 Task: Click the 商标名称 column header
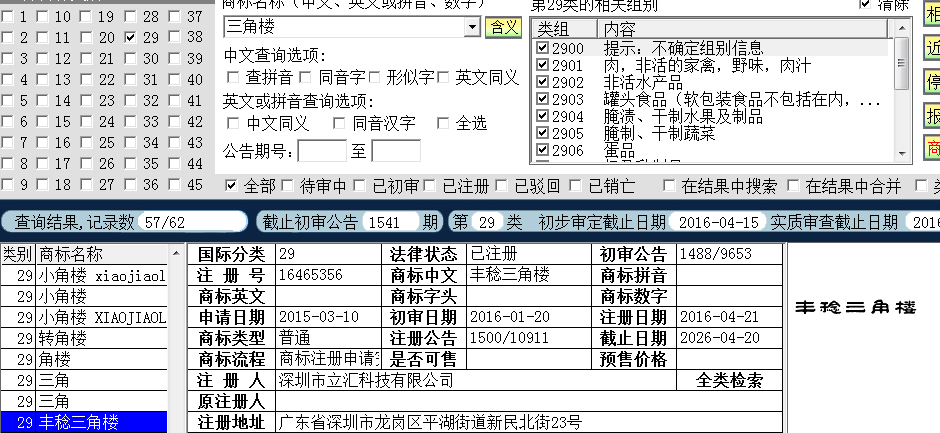(102, 254)
